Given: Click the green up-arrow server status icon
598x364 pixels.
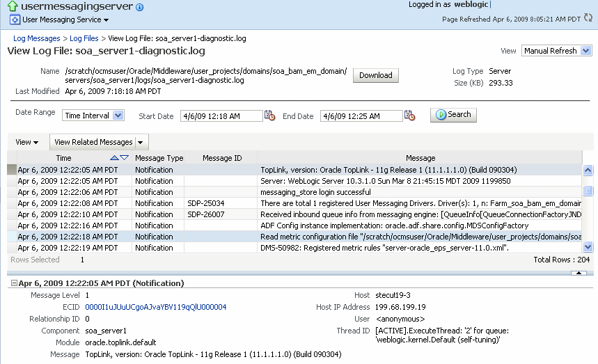Looking at the screenshot, I should pyautogui.click(x=13, y=6).
